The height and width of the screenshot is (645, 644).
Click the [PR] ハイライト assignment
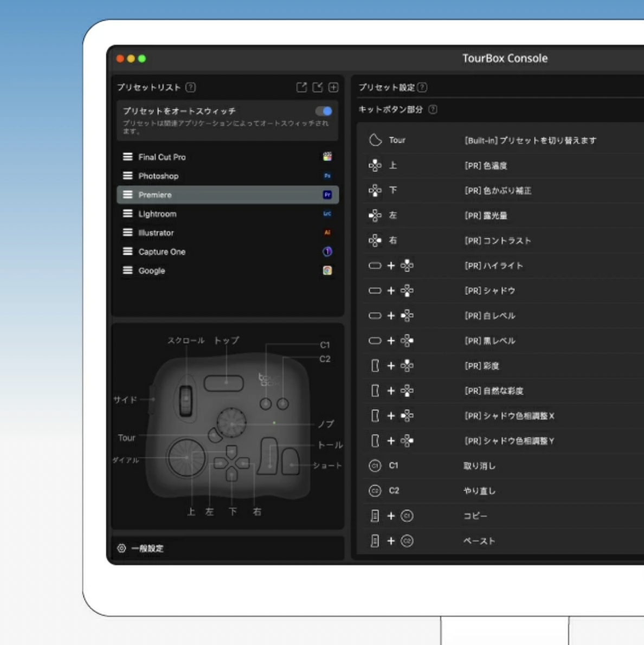coord(493,266)
